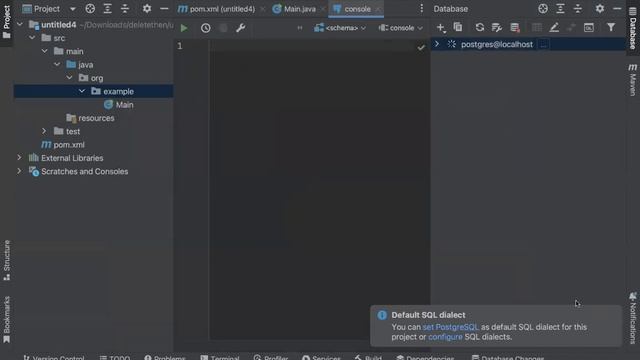
Task: Click locate target icon in Project panel
Action: 90,9
